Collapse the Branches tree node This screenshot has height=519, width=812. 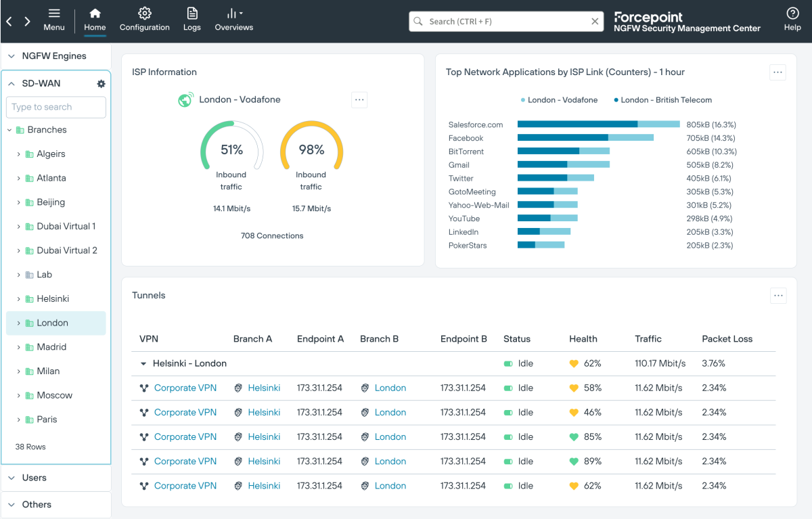(x=9, y=130)
